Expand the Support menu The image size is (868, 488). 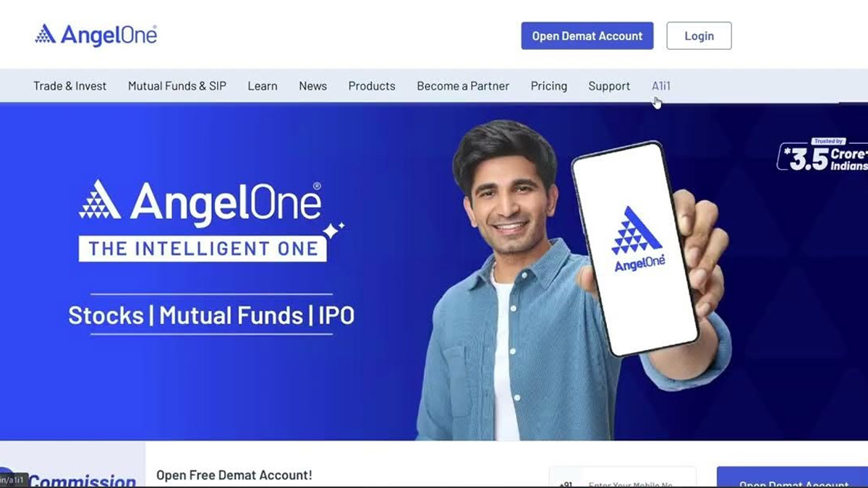(609, 86)
